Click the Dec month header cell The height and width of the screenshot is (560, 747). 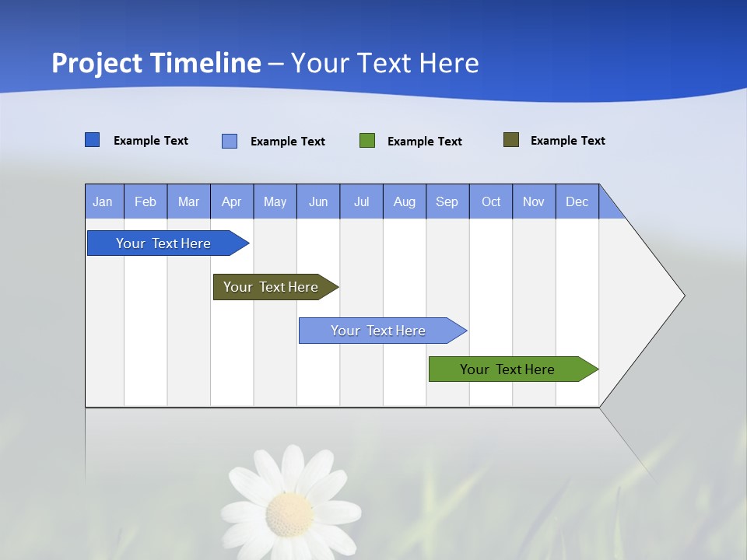577,201
